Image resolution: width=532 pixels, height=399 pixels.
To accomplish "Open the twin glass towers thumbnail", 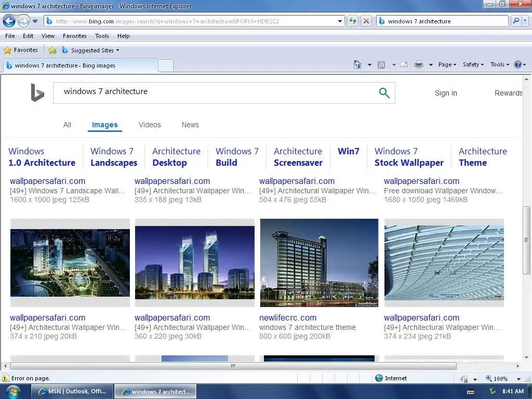I will click(x=194, y=263).
